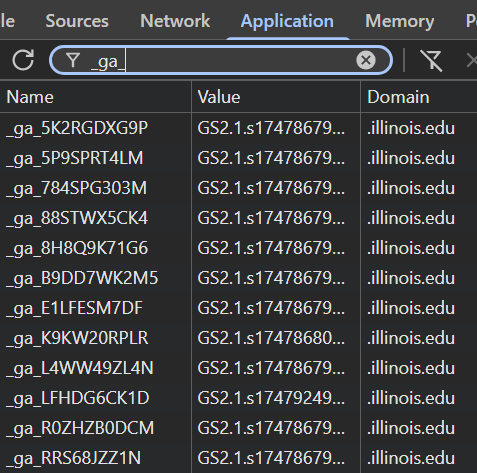
Task: Go to the Memory tab
Action: [400, 21]
